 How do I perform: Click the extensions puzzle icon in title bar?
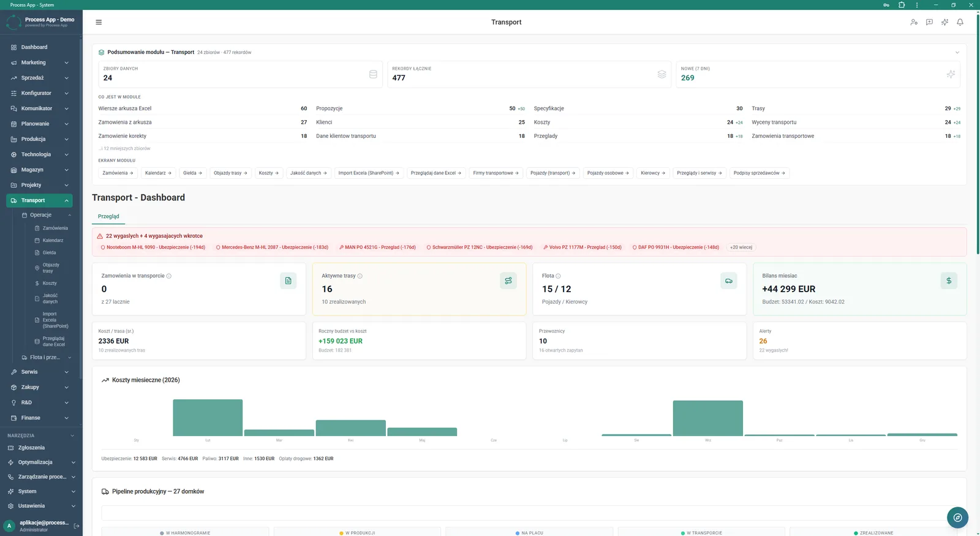click(x=902, y=5)
